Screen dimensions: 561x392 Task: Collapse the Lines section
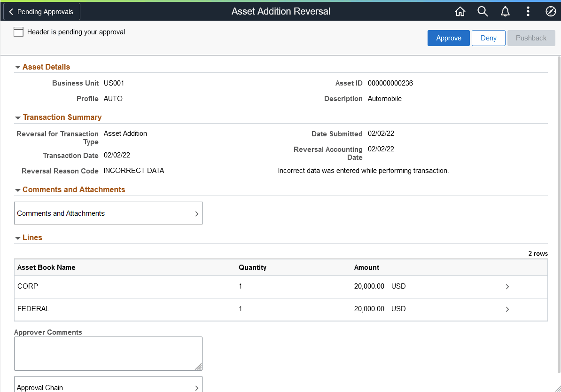coord(18,237)
